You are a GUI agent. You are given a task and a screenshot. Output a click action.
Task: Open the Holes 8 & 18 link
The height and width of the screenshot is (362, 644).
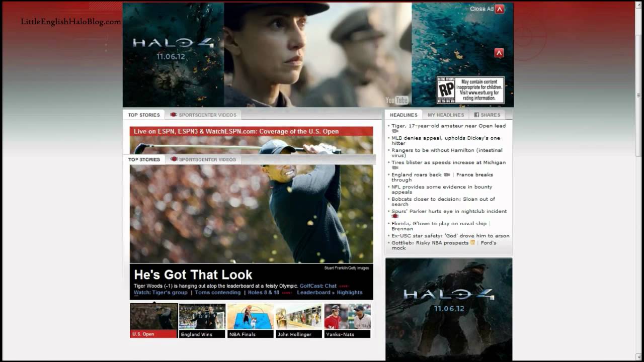click(x=264, y=292)
